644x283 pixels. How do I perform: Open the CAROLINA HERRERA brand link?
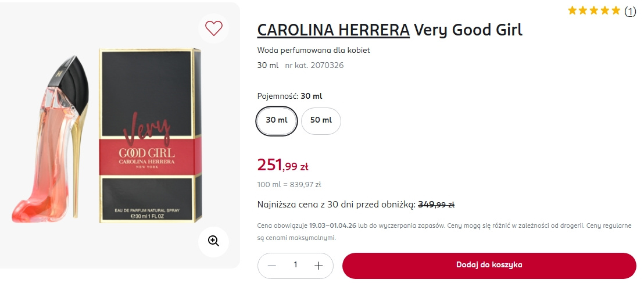(x=333, y=30)
